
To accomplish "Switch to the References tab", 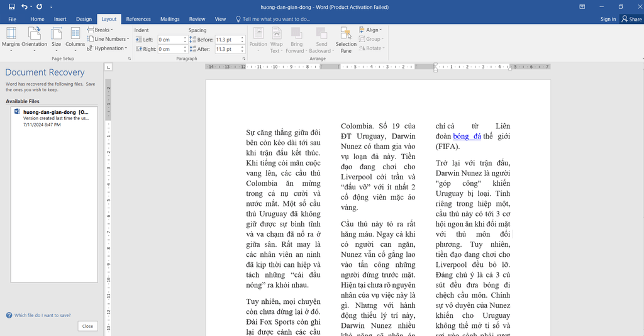I will [138, 19].
